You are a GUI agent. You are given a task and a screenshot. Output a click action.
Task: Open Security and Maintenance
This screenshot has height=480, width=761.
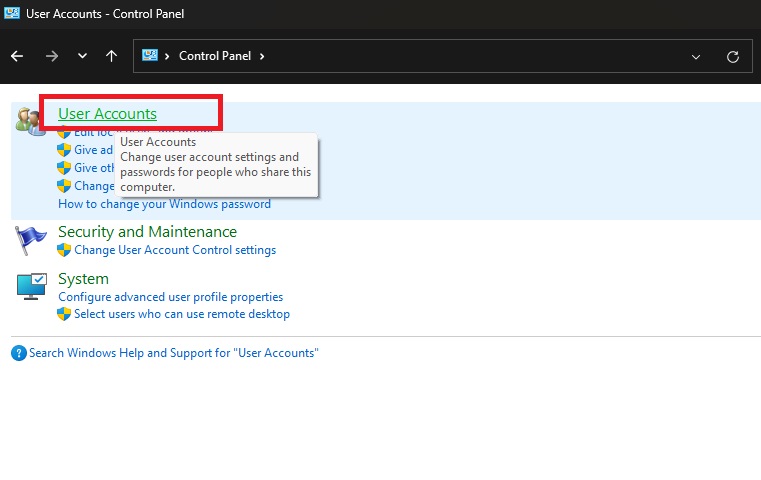[x=148, y=232]
